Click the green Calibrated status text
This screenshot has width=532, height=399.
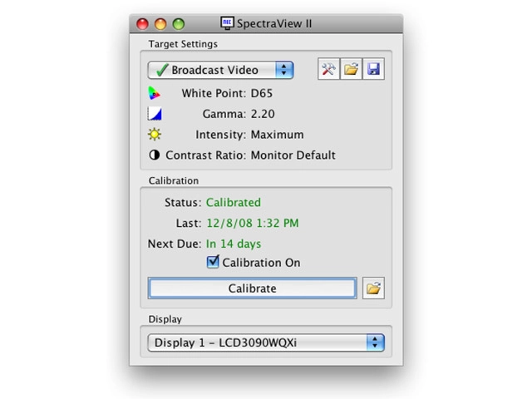point(233,202)
